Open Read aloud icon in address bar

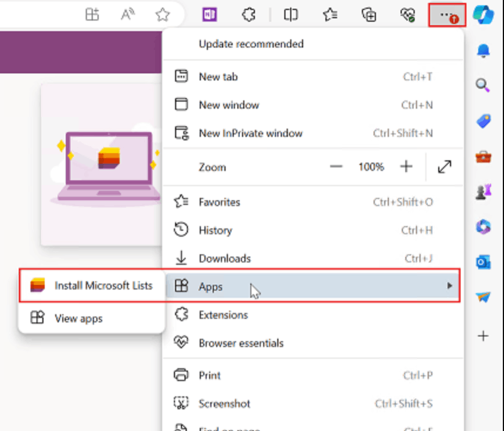tap(127, 15)
